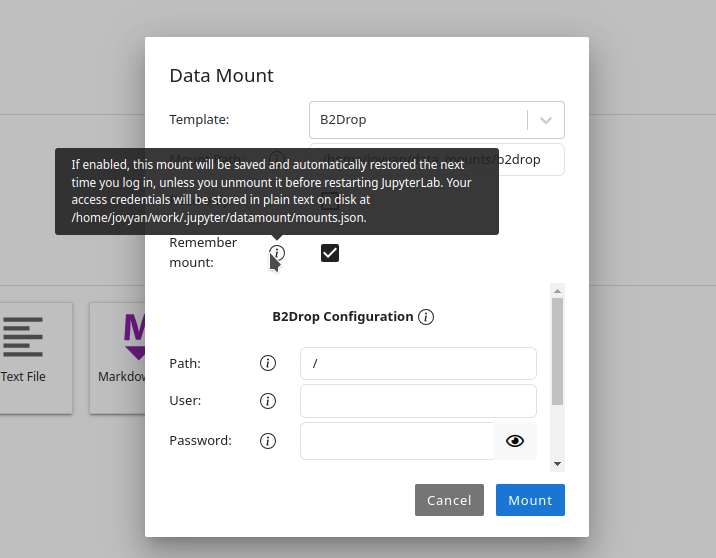Click the User: label
Viewport: 716px width, 558px height.
185,400
